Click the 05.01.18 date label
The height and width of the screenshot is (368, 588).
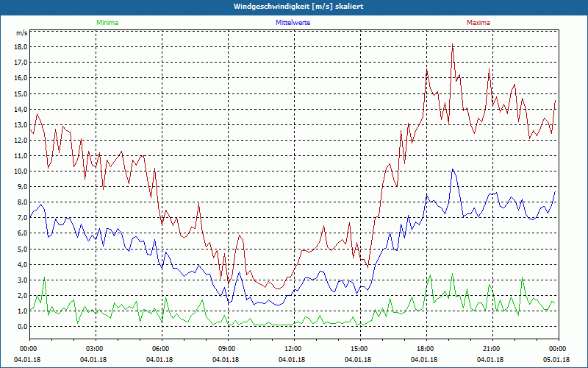(556, 360)
